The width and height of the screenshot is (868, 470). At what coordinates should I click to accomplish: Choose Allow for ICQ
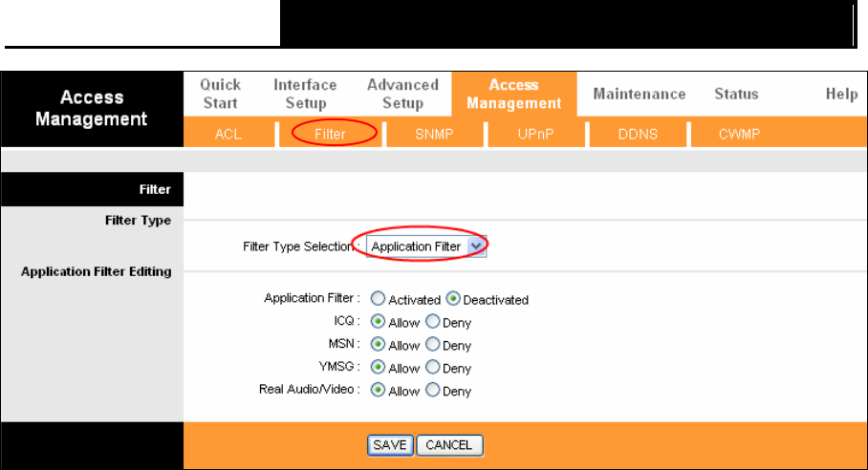(379, 321)
